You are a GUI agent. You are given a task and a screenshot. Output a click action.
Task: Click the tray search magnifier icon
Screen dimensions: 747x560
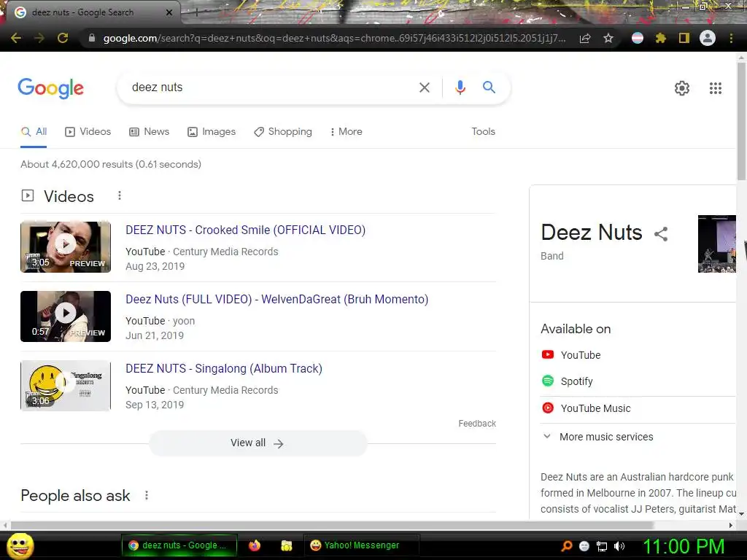567,546
